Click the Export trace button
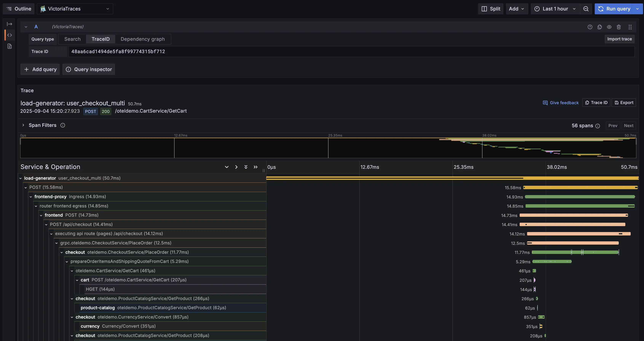Screen dimensions: 644x341 624,102
